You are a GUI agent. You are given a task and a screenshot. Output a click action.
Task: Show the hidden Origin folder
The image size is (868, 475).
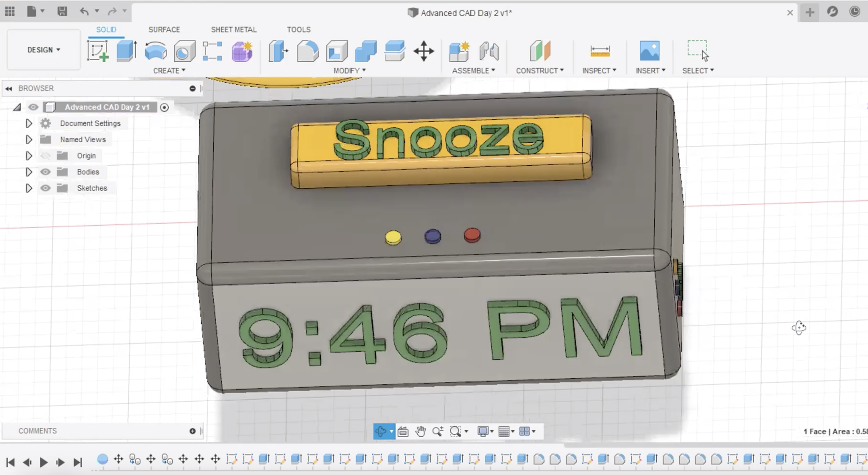45,156
